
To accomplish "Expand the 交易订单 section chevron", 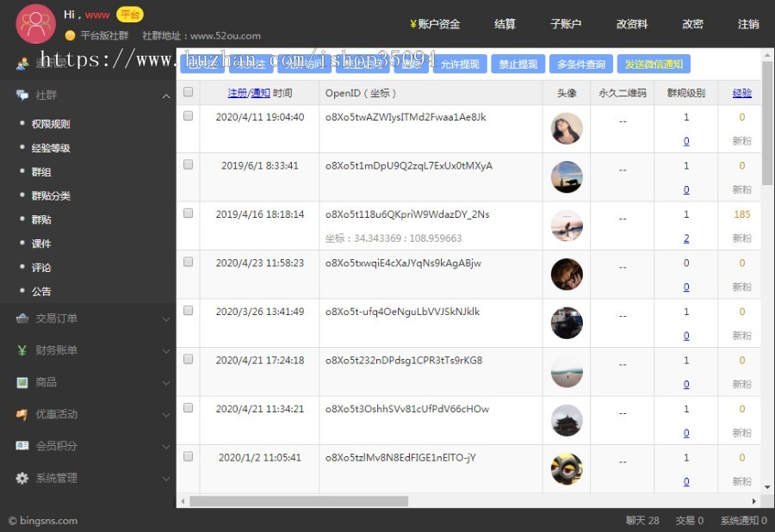I will [x=166, y=319].
